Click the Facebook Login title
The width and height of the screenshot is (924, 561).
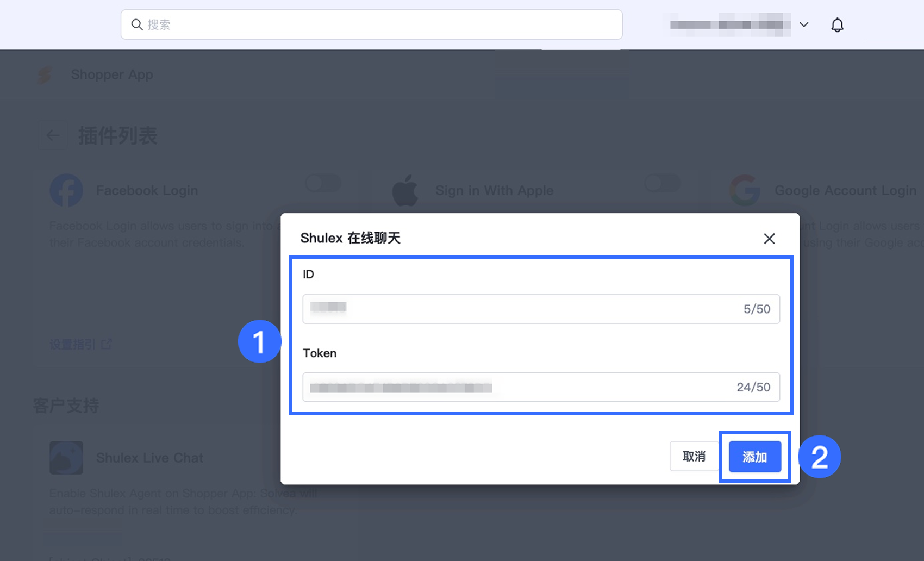pyautogui.click(x=147, y=190)
